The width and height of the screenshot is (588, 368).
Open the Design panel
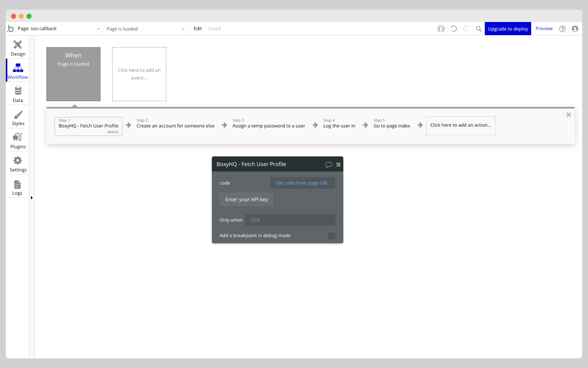pyautogui.click(x=17, y=47)
